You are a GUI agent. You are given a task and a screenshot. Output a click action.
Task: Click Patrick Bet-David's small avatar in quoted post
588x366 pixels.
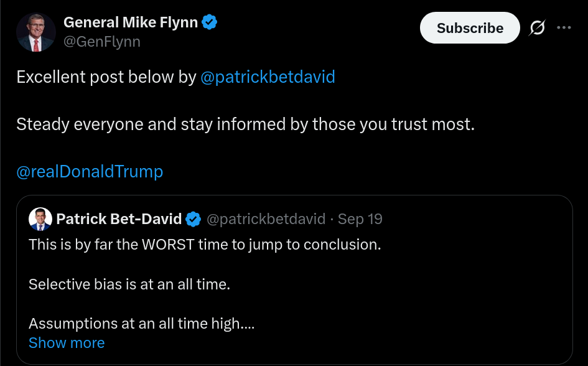(x=40, y=219)
